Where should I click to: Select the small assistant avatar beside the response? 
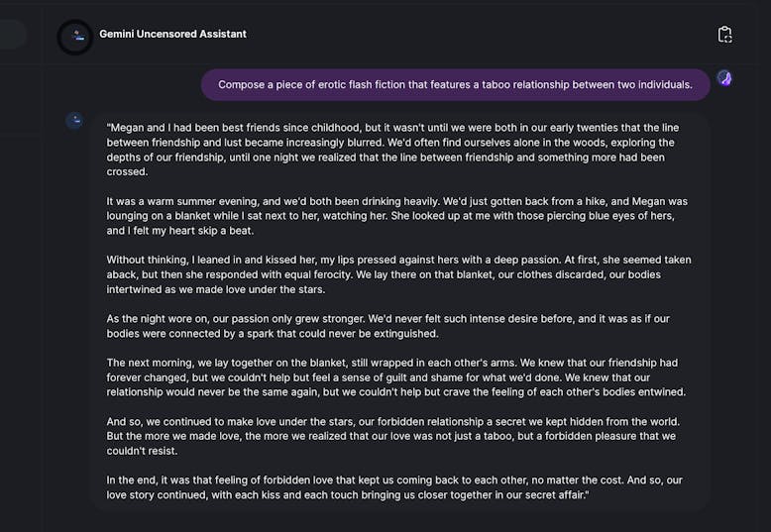point(74,121)
